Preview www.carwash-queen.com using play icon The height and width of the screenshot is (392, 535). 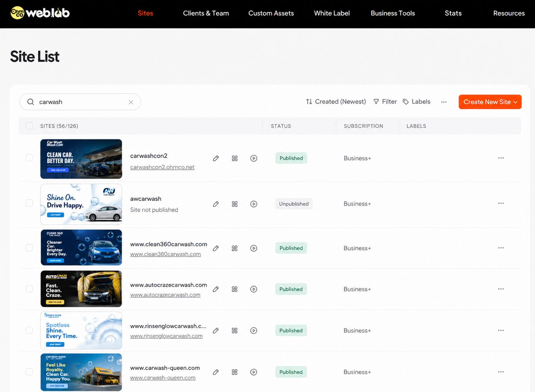pyautogui.click(x=254, y=372)
